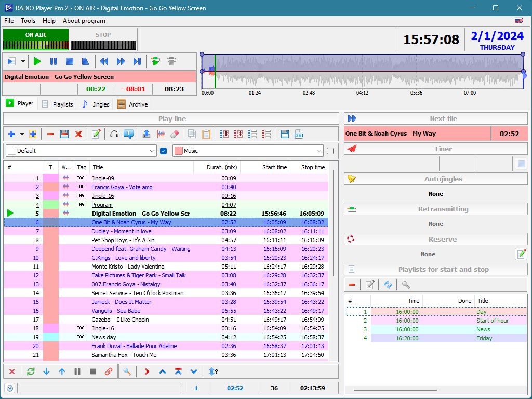
Task: Toggle the square button in Liner row
Action: [x=521, y=164]
